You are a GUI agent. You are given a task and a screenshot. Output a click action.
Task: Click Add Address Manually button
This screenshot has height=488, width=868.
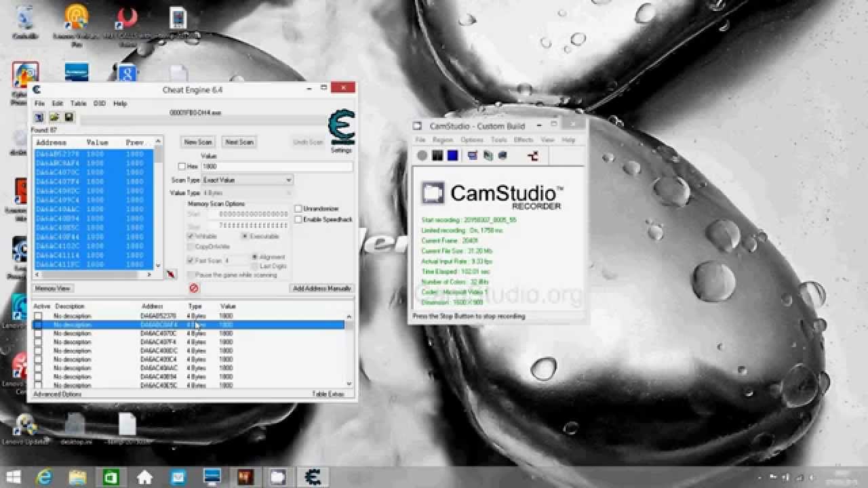[x=322, y=289]
